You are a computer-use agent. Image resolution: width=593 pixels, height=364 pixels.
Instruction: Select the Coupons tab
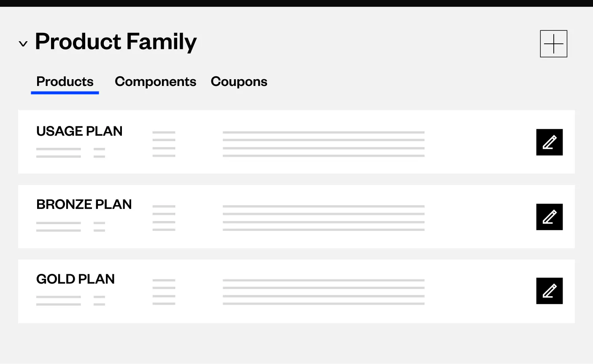coord(239,82)
